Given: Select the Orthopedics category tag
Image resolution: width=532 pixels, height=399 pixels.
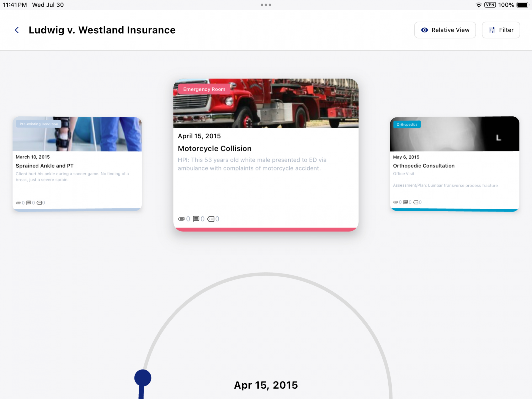Looking at the screenshot, I should [x=407, y=124].
